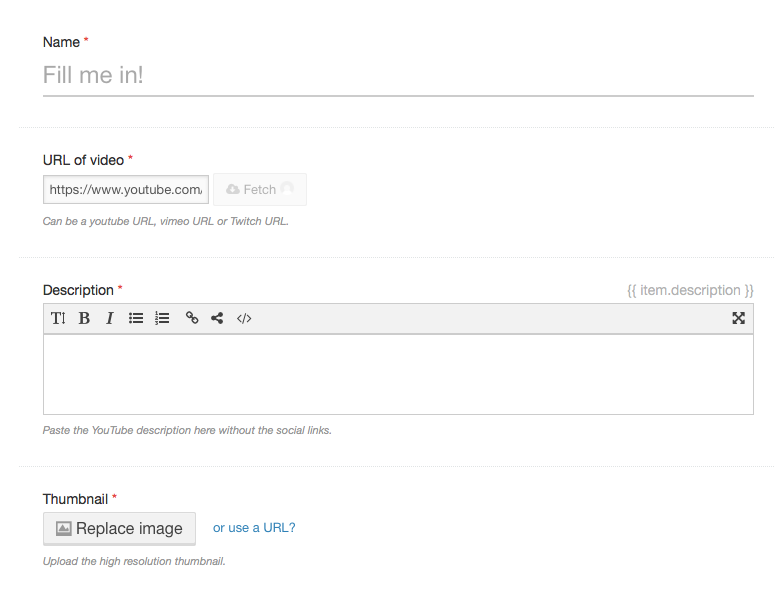
Task: Click the image icon on Replace image
Action: pos(63,528)
